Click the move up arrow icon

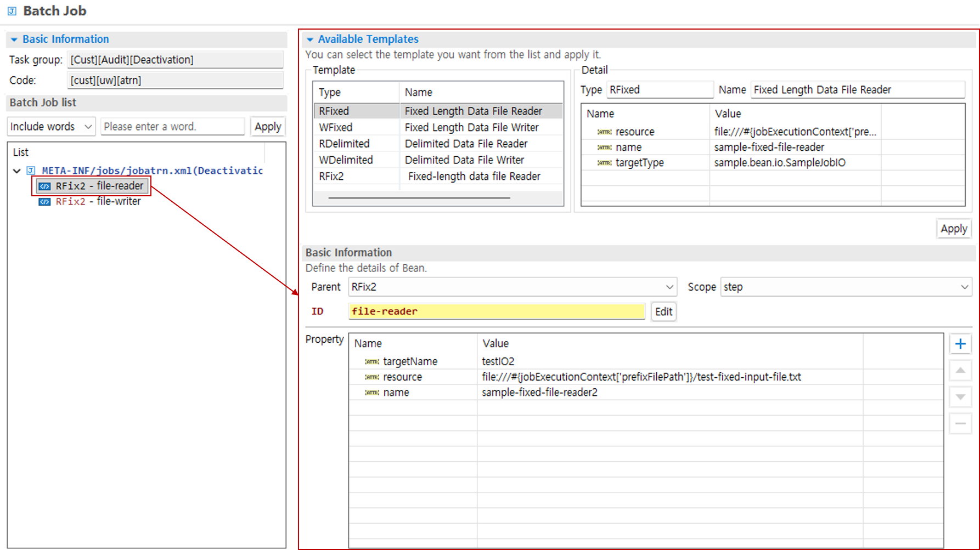point(960,371)
